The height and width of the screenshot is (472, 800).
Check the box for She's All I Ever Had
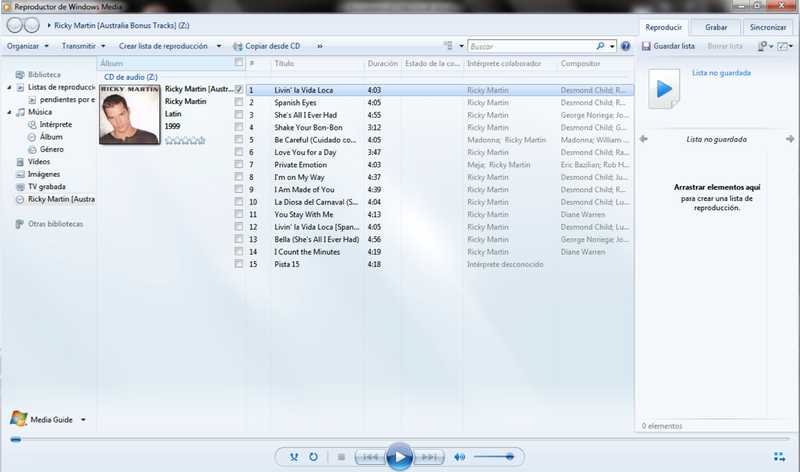pyautogui.click(x=238, y=114)
